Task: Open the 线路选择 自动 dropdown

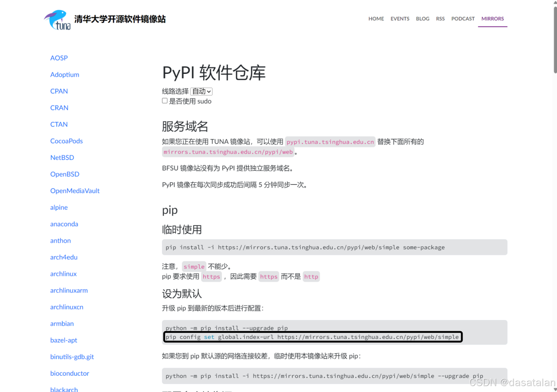Action: (201, 91)
